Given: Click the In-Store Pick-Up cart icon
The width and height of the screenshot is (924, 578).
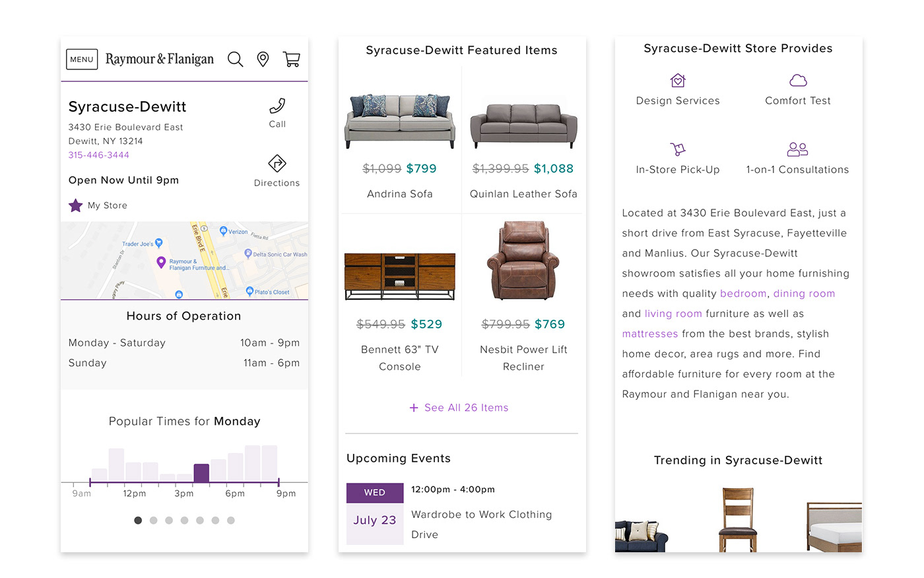Looking at the screenshot, I should point(678,149).
